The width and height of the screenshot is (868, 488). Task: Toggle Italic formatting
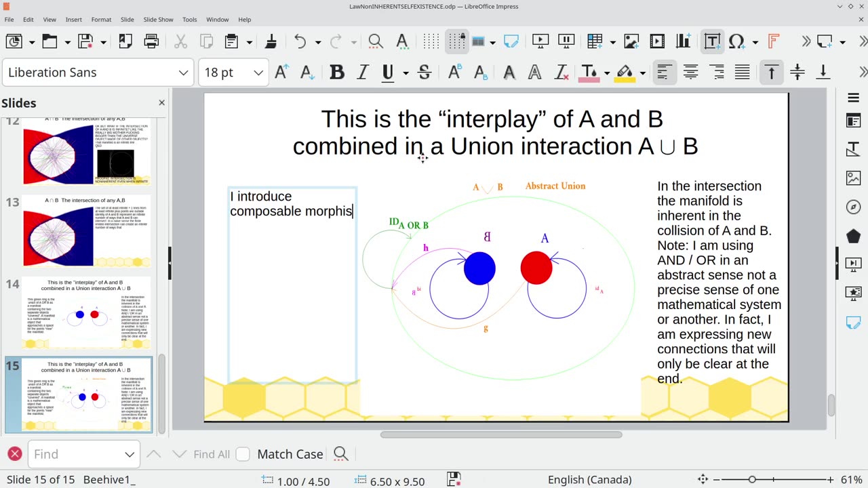[x=362, y=72]
